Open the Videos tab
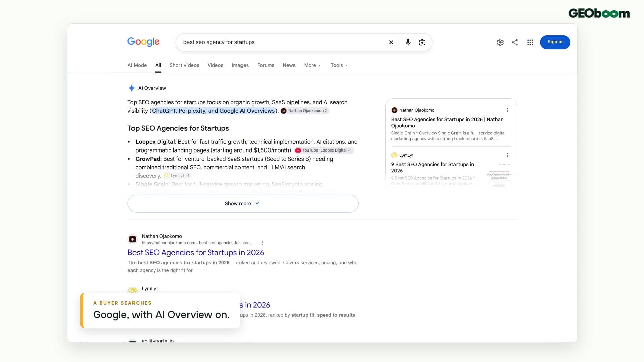This screenshot has width=644, height=362. click(215, 65)
